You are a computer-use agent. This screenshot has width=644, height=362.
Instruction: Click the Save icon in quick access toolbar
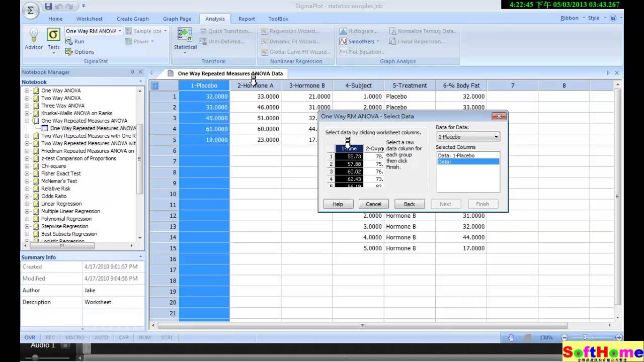pos(48,6)
